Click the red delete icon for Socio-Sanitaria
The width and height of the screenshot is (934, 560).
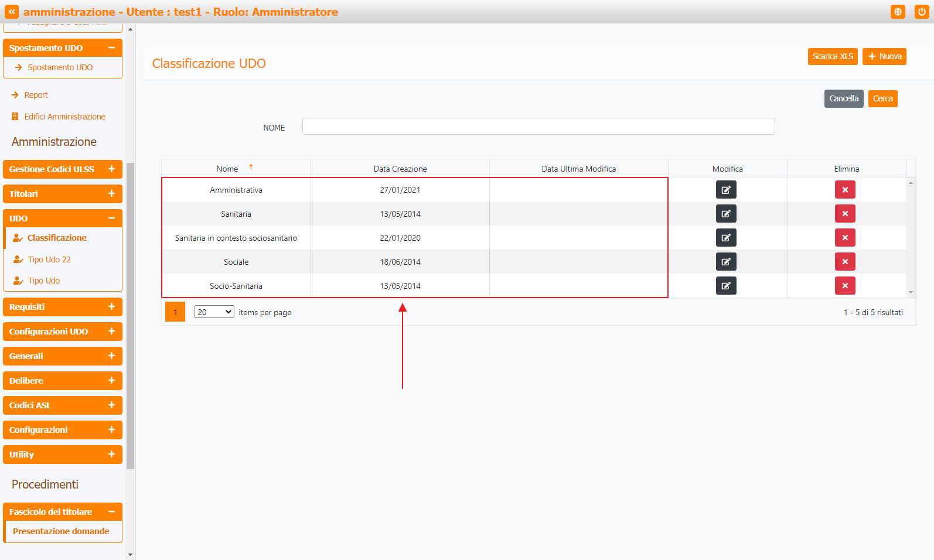click(x=845, y=286)
